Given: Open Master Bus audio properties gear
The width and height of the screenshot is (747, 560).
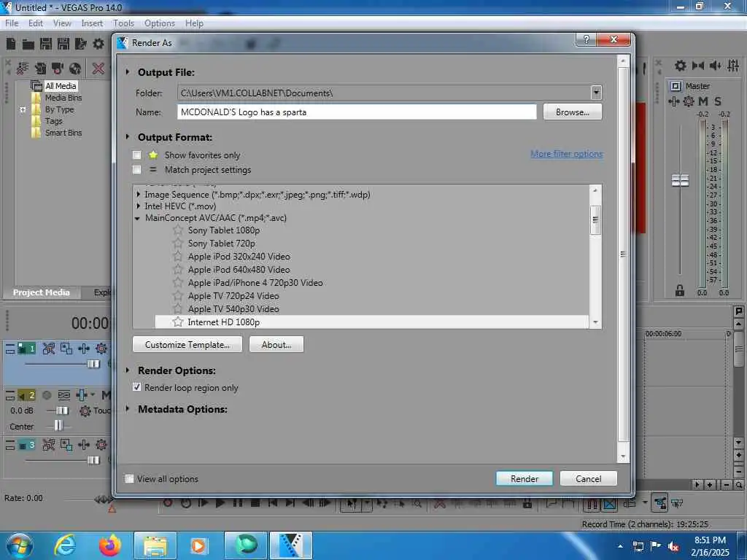Looking at the screenshot, I should click(x=681, y=66).
